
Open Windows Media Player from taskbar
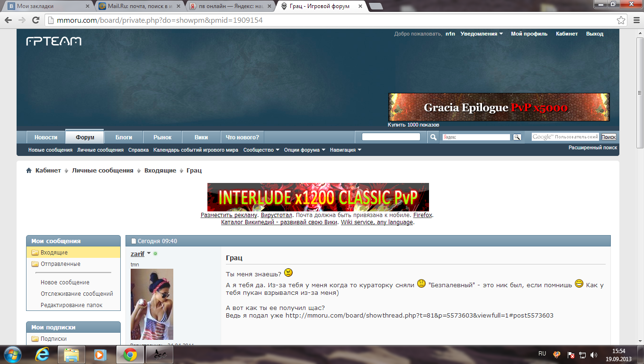point(99,354)
